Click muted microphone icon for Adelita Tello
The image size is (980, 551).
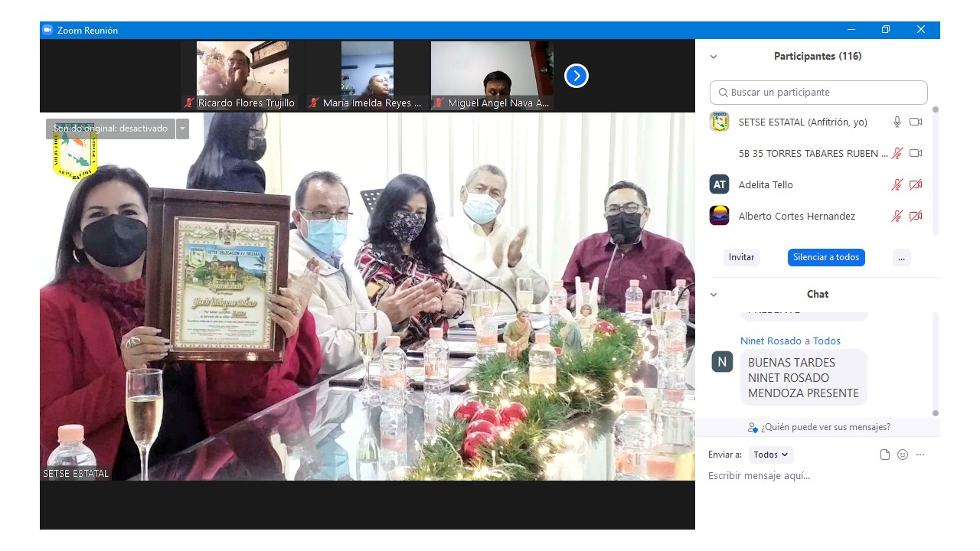pos(897,184)
